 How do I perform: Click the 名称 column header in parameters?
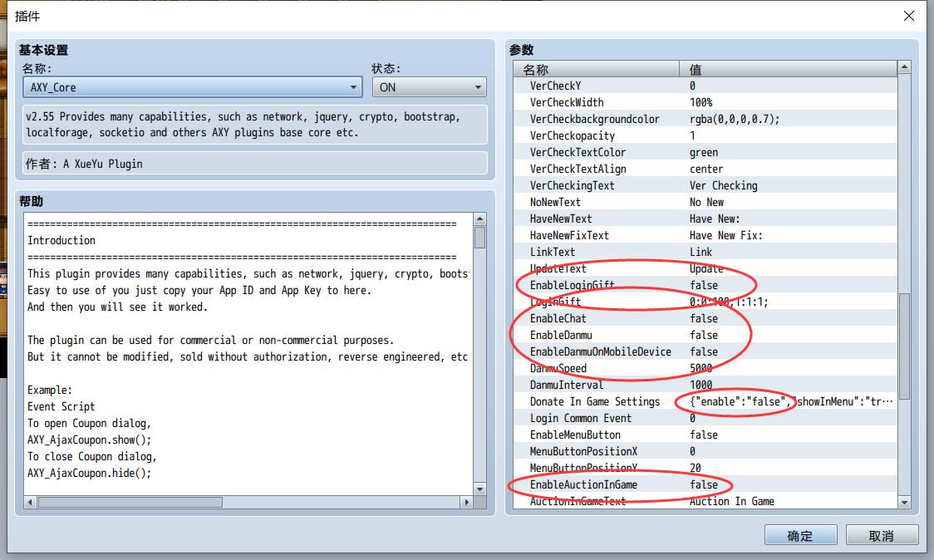point(597,69)
